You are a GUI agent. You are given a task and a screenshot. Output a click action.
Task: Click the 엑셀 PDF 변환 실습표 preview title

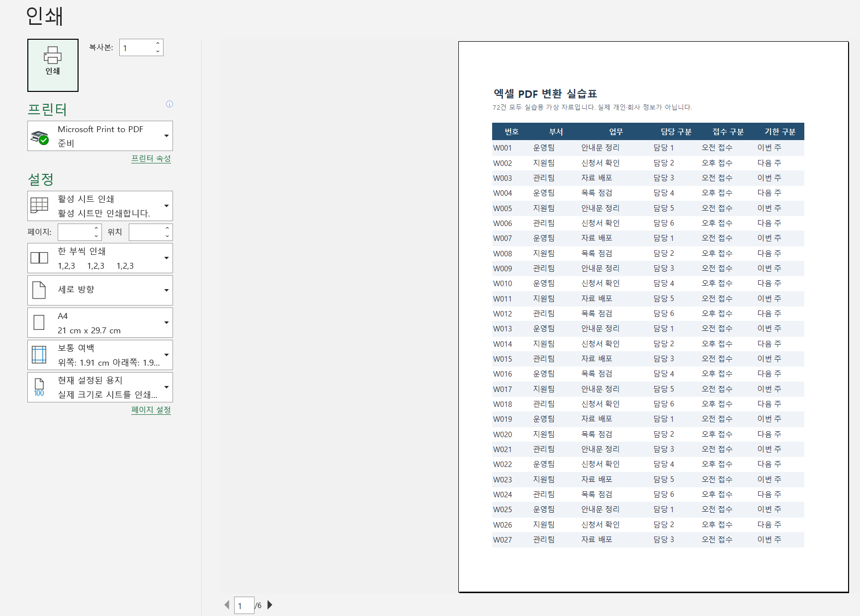(545, 93)
